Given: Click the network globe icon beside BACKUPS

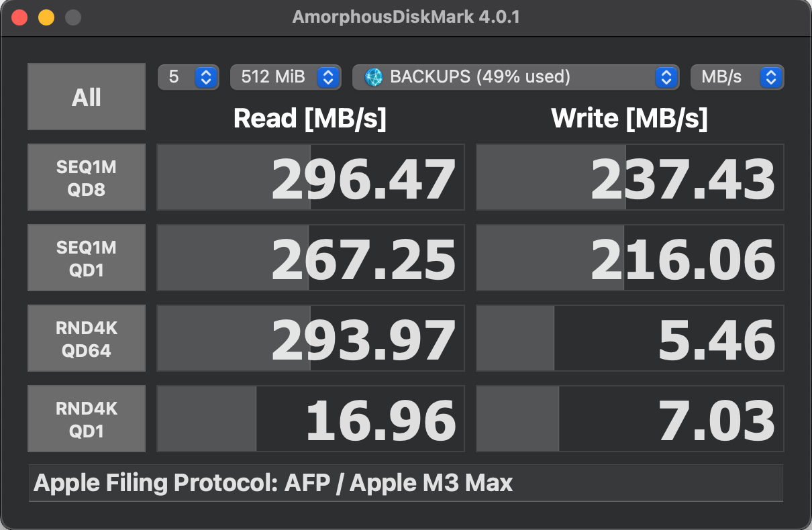Looking at the screenshot, I should point(374,77).
